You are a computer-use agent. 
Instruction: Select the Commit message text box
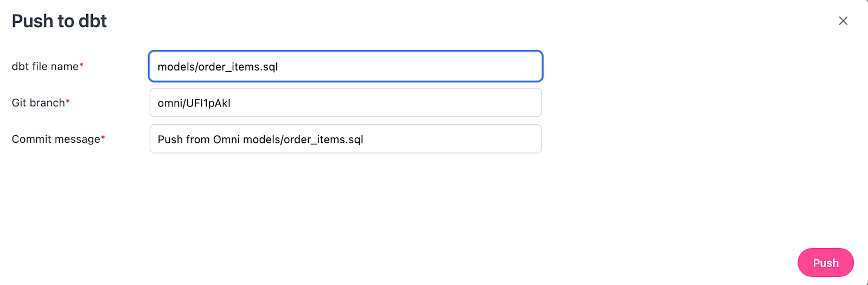pyautogui.click(x=346, y=139)
